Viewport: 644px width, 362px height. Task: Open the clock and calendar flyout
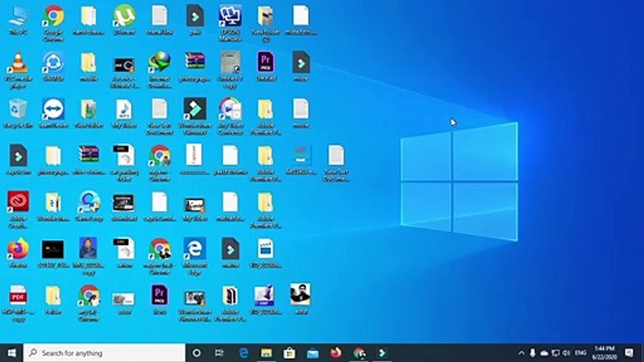[x=604, y=353]
